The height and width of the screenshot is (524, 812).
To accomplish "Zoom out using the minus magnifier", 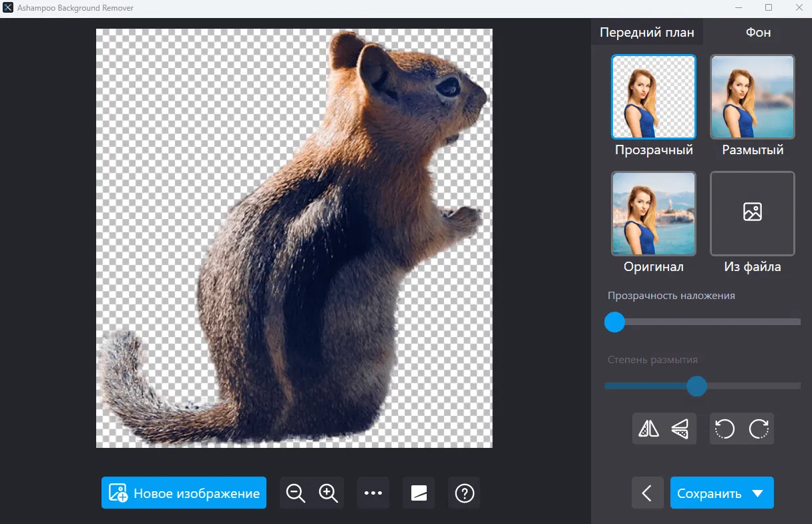I will (296, 493).
